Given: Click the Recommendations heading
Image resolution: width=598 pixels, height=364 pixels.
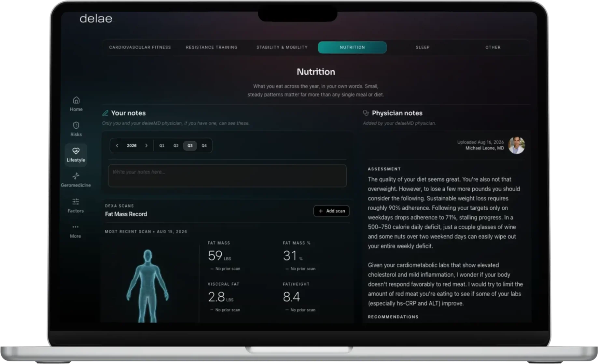Looking at the screenshot, I should (393, 317).
